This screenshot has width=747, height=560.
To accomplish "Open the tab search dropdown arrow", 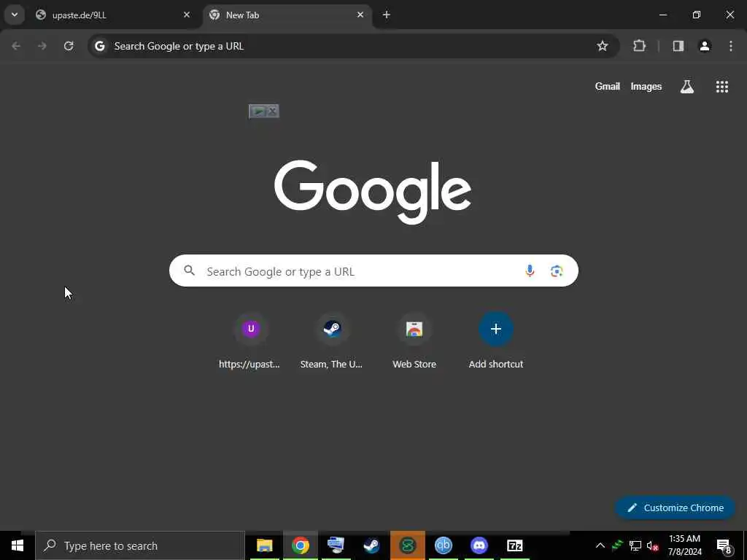I will point(15,15).
